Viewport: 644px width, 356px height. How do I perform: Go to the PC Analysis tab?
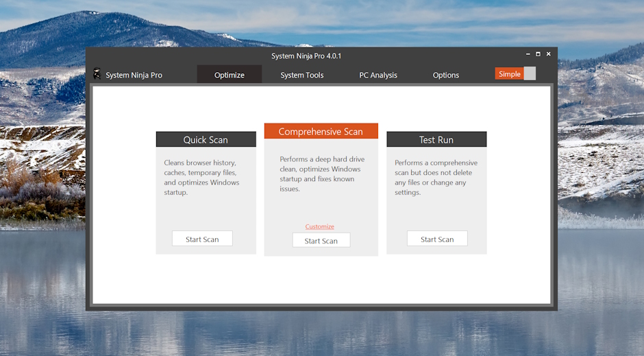click(x=378, y=75)
